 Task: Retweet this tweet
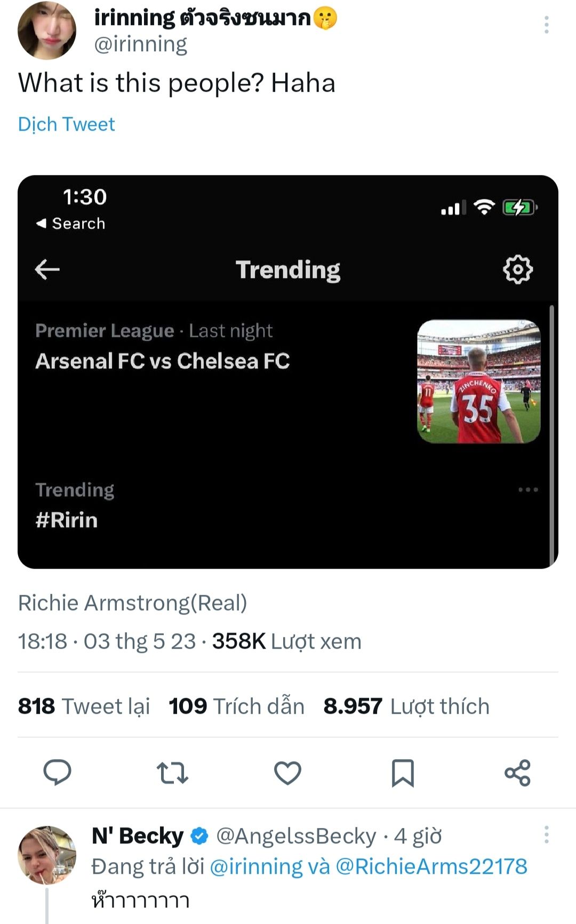pos(172,772)
